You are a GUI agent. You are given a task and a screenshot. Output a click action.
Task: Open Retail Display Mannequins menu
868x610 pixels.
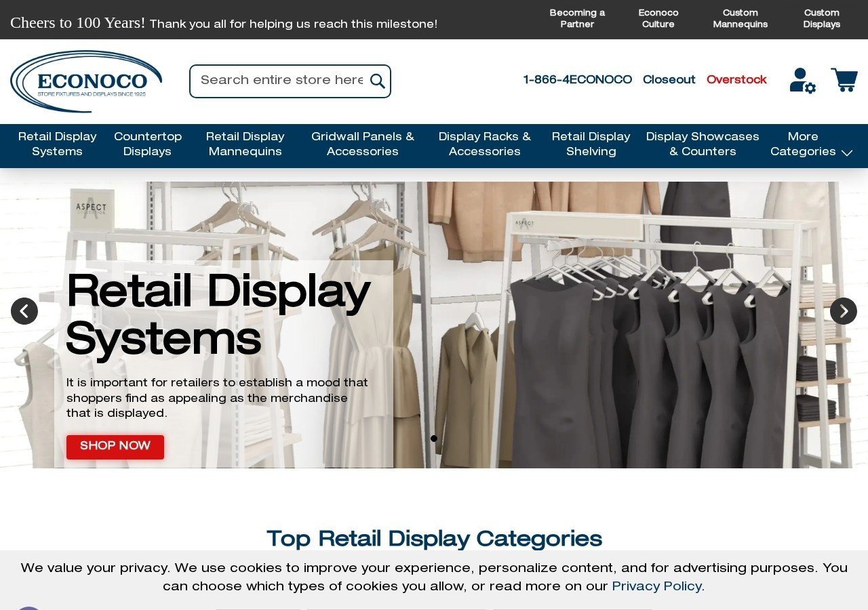(x=245, y=145)
